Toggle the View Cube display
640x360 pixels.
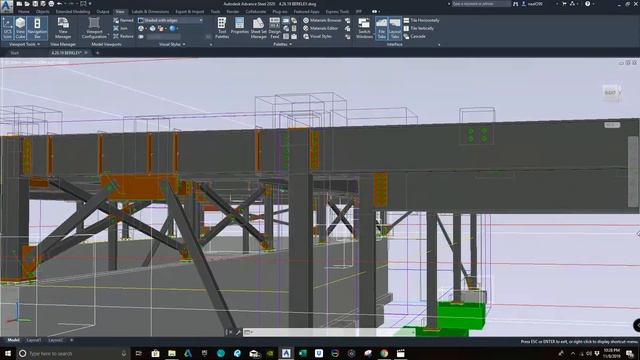[x=20, y=28]
